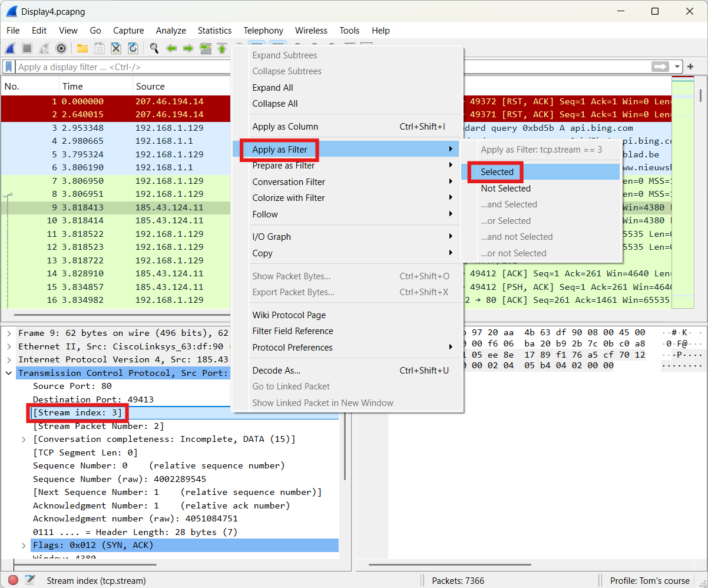The height and width of the screenshot is (588, 708).
Task: Go to next packet arrow
Action: (188, 48)
